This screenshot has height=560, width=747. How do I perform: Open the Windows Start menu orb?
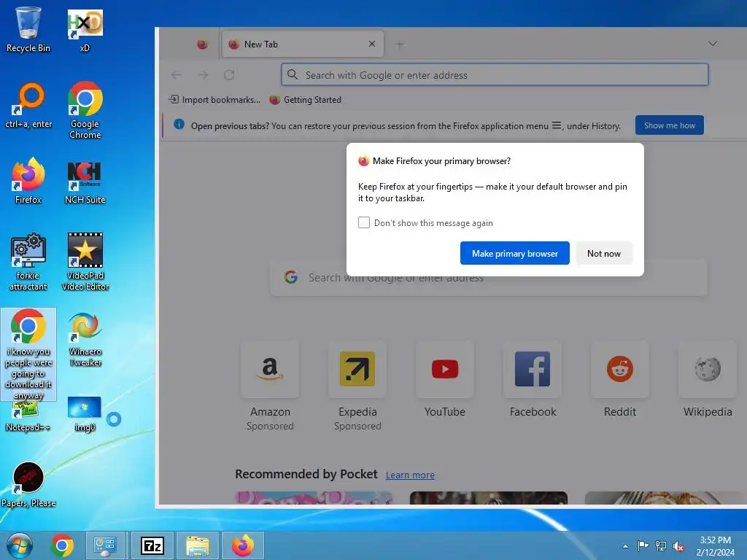(x=20, y=545)
